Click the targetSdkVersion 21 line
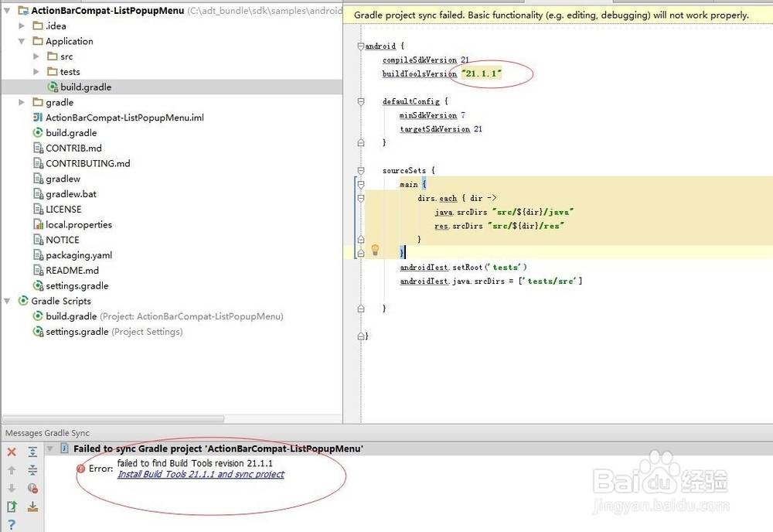The width and height of the screenshot is (773, 532). (441, 128)
